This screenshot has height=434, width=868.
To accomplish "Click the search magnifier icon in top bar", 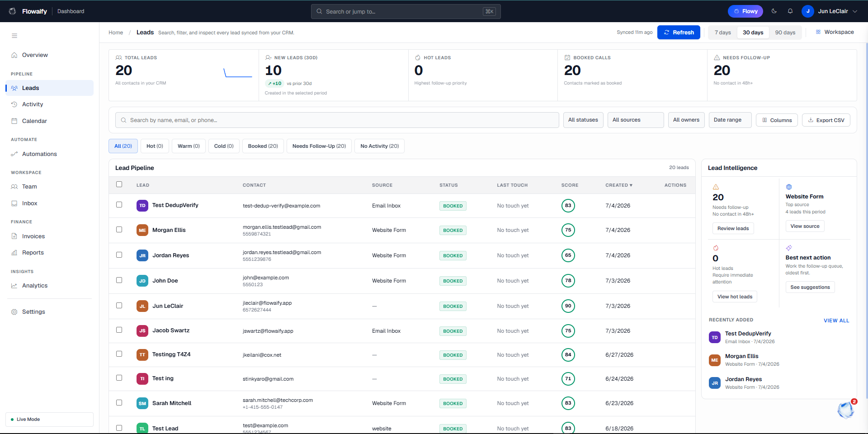I will click(x=319, y=12).
